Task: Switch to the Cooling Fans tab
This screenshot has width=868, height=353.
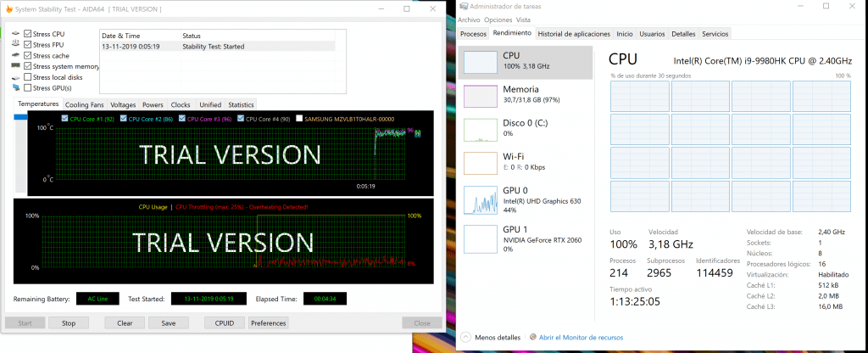Action: (84, 104)
